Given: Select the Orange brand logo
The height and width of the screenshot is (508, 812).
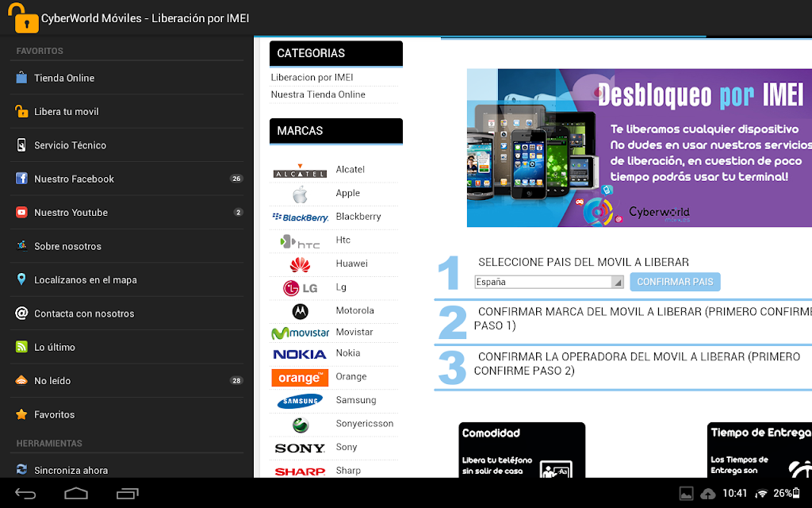Looking at the screenshot, I should coord(300,377).
